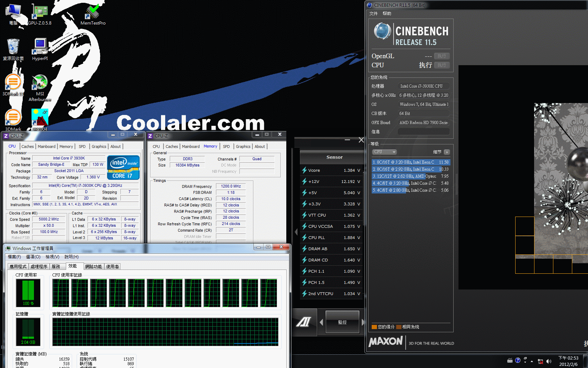Click the Intel Core i7 logo badge
Image resolution: width=588 pixels, height=368 pixels.
[123, 168]
